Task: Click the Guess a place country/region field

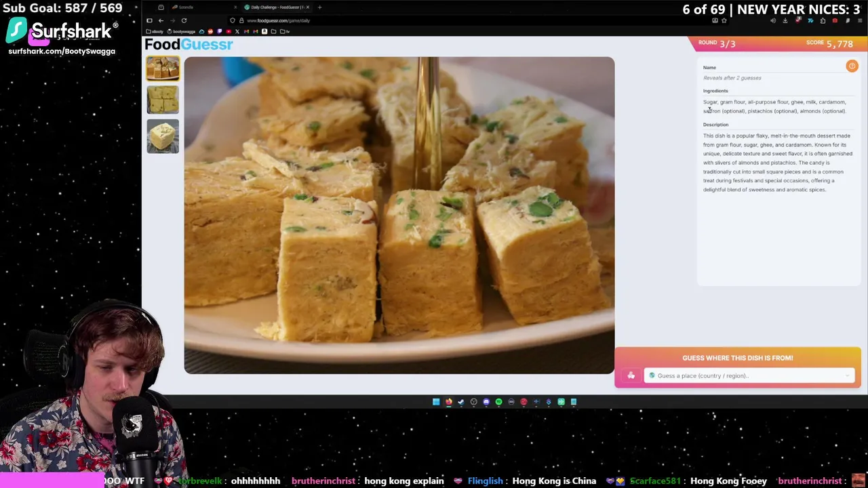Action: 749,375
